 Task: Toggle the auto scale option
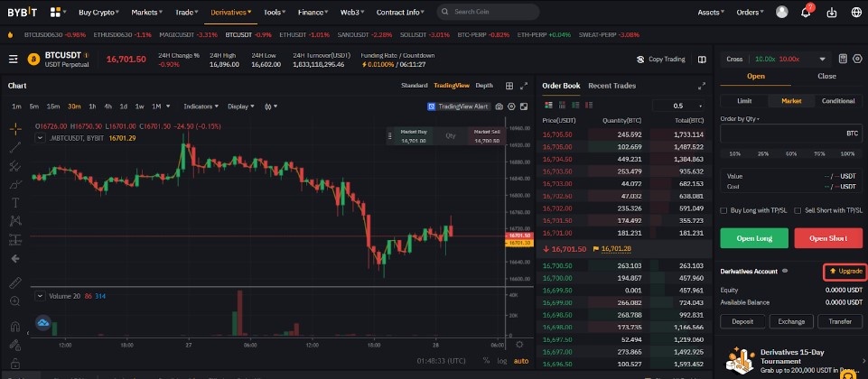(521, 361)
